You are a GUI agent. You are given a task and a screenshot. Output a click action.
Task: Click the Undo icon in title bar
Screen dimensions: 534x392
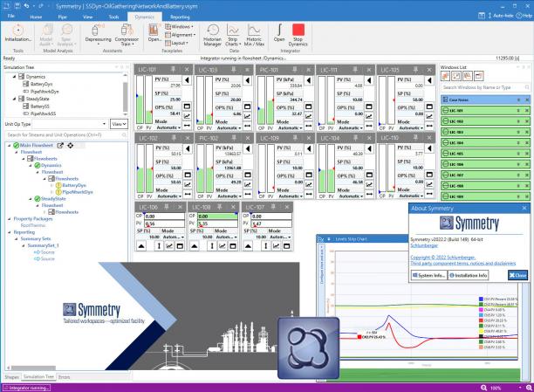pyautogui.click(x=26, y=6)
